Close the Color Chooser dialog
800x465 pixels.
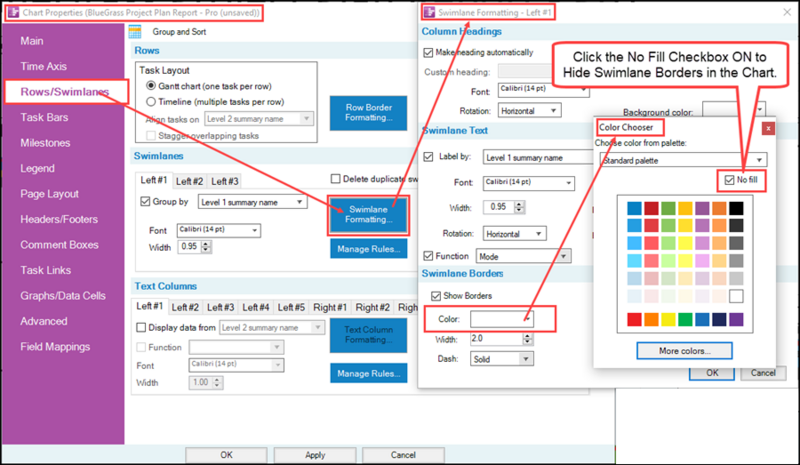click(x=768, y=128)
